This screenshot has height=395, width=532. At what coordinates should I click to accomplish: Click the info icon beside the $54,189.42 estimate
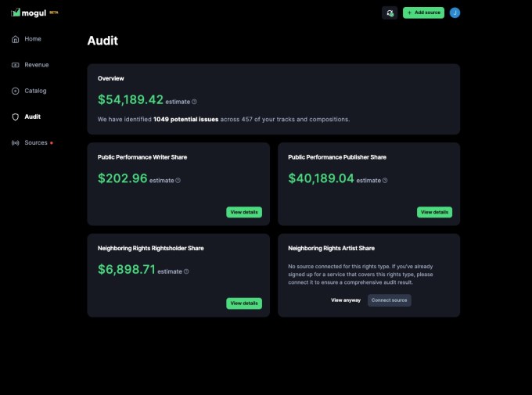point(194,102)
